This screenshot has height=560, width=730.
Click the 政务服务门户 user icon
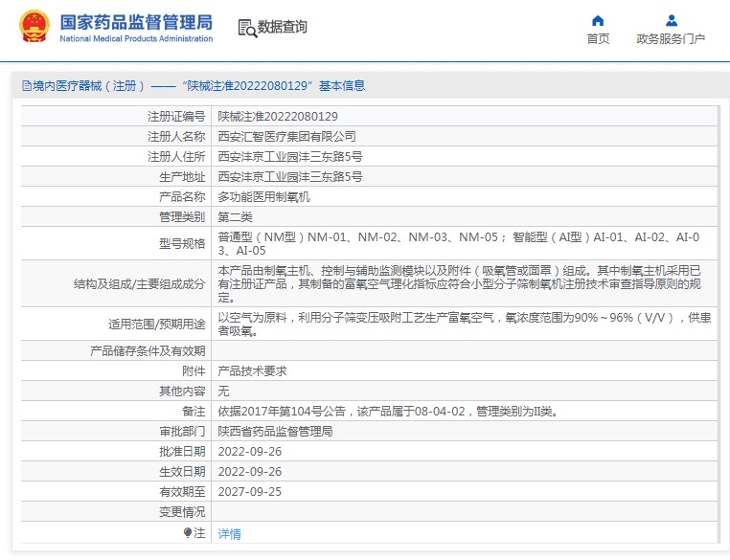[x=671, y=20]
